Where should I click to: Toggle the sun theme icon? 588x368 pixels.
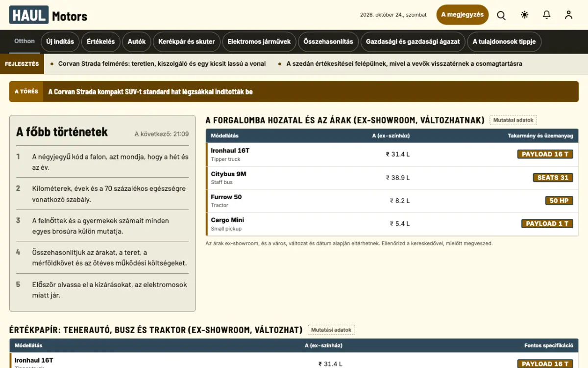tap(525, 15)
